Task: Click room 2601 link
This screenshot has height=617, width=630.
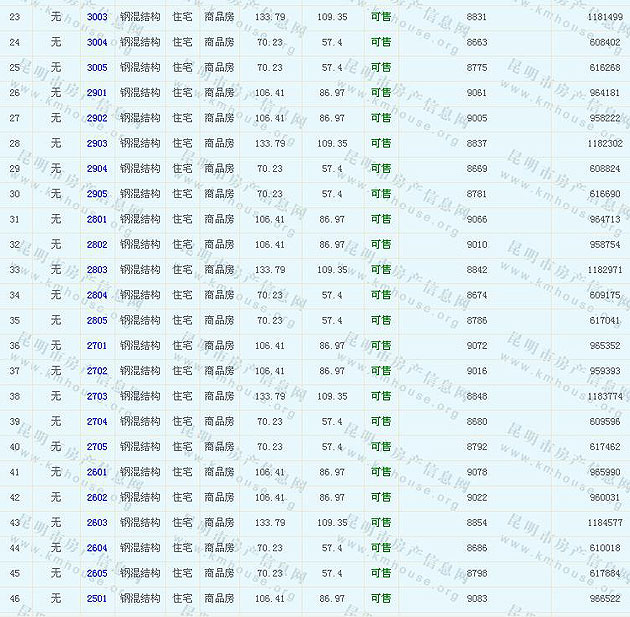Action: [97, 472]
